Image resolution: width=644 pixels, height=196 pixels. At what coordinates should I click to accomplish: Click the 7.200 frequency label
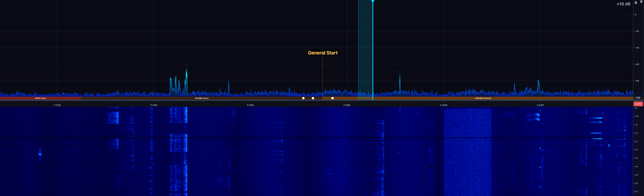[443, 105]
